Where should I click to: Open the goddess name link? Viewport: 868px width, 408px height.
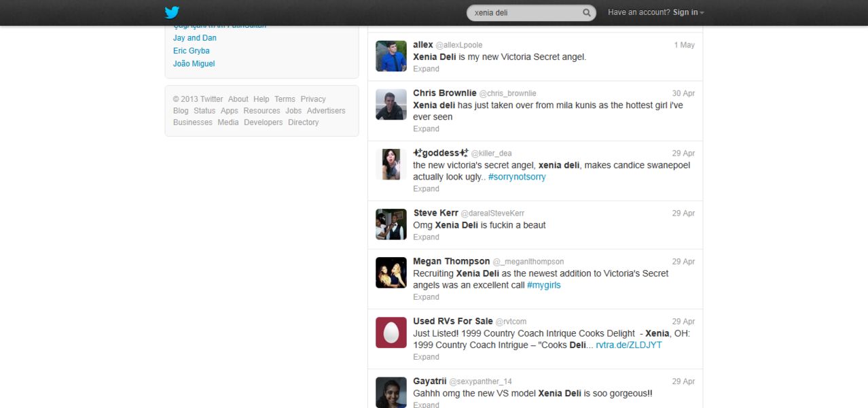click(441, 153)
